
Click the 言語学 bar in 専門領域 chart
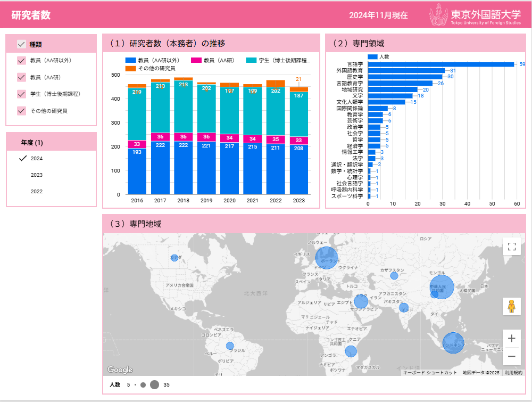pyautogui.click(x=440, y=64)
